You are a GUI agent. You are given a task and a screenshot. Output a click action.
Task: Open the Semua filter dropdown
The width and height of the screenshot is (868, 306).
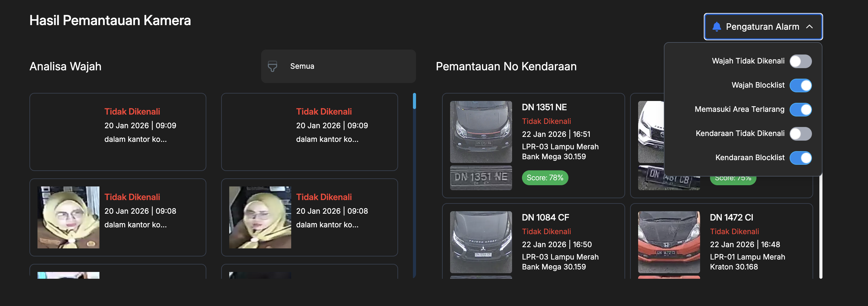click(338, 66)
